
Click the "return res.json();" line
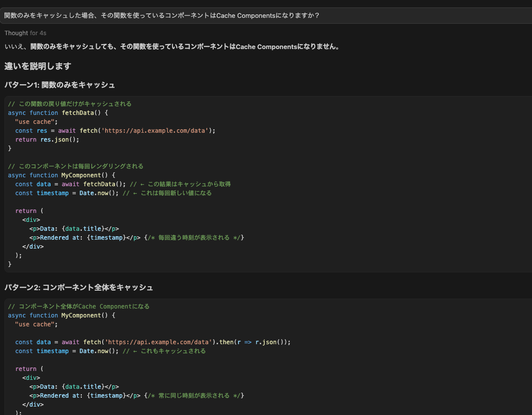tap(47, 140)
